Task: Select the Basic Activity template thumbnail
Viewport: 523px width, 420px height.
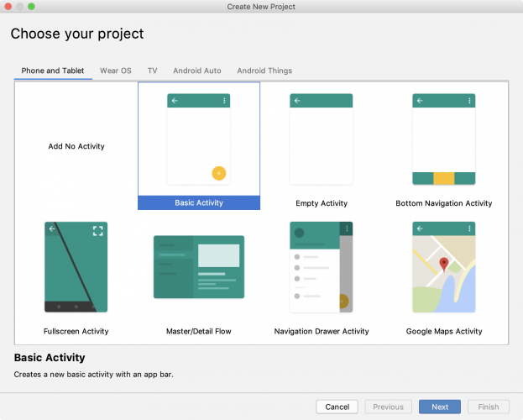Action: 198,139
